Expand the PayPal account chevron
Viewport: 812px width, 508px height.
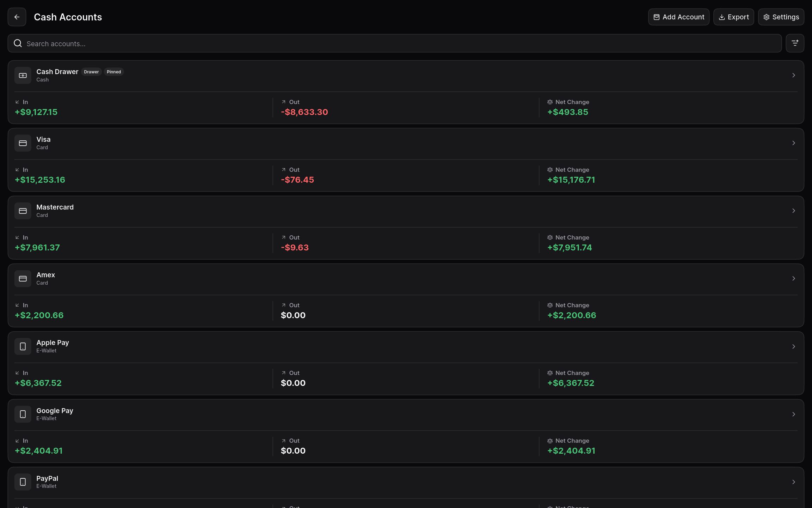(x=793, y=482)
